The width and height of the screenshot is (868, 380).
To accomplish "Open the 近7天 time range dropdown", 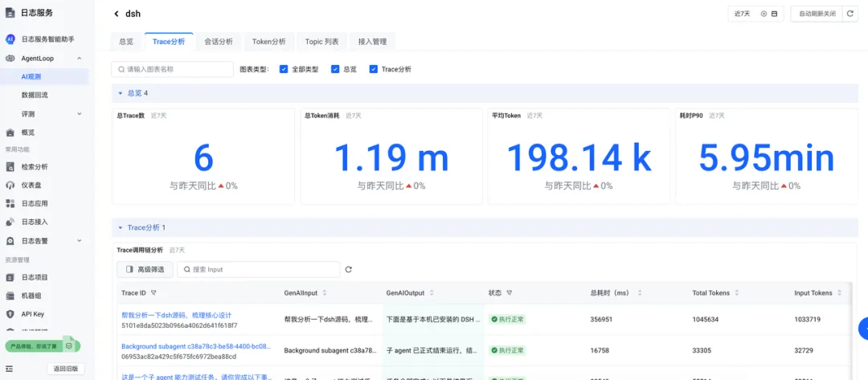I will tap(755, 14).
